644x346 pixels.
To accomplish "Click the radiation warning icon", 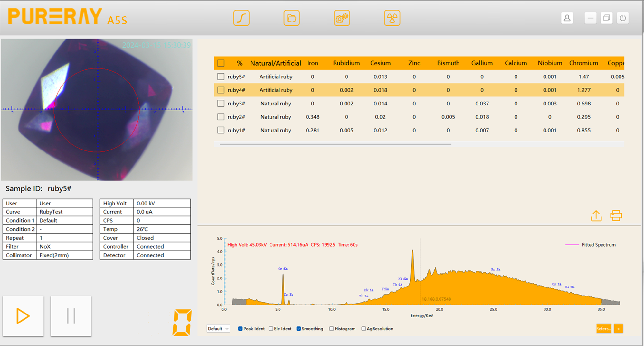I will 392,18.
